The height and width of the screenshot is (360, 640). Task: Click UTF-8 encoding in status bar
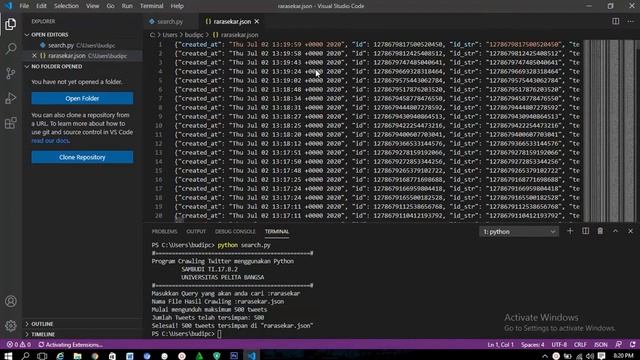coord(559,344)
